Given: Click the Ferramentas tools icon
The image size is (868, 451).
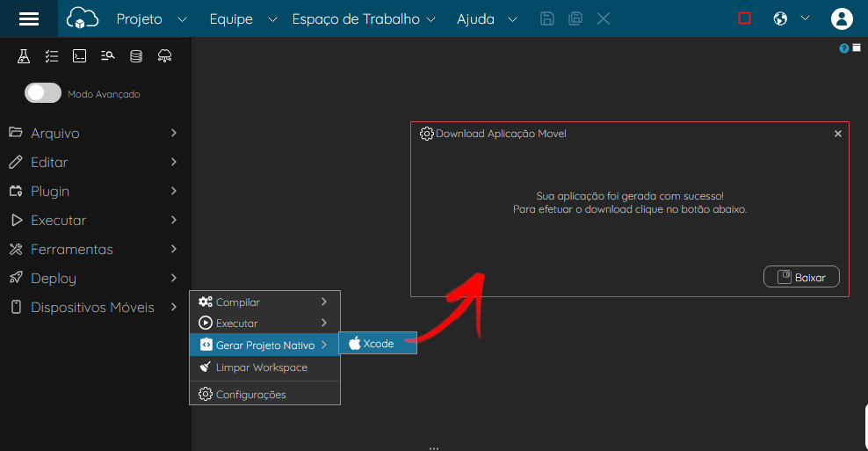Looking at the screenshot, I should click(16, 250).
